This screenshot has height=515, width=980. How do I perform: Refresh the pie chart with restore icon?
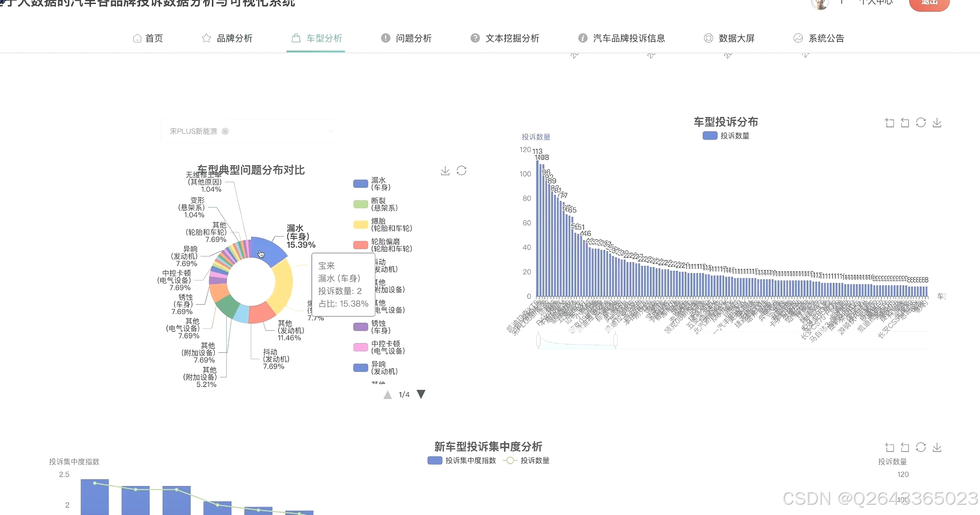coord(461,171)
